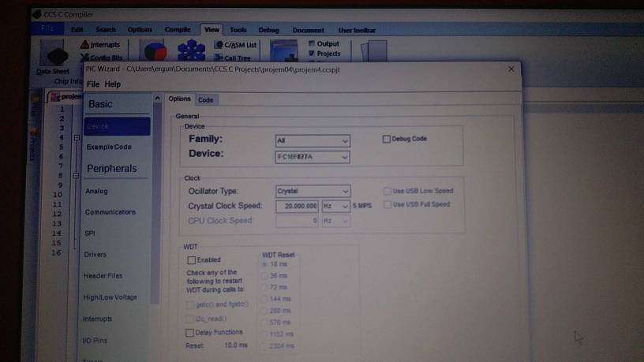Open the Call Tree view
Screen dimensions: 644x362
[233, 58]
